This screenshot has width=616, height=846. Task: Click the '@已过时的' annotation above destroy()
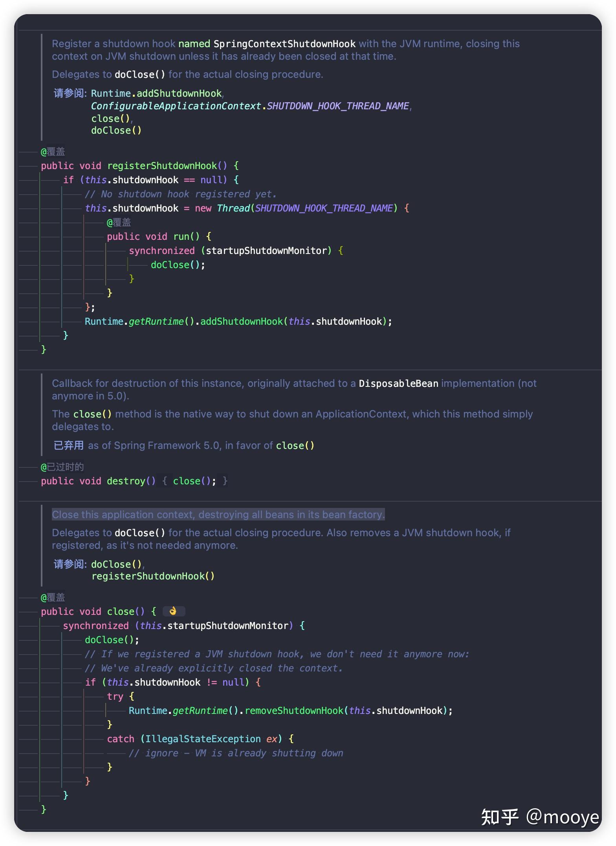tap(62, 467)
